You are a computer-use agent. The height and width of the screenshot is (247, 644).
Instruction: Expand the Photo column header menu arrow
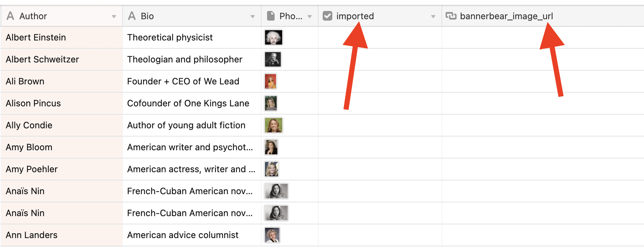tap(310, 16)
